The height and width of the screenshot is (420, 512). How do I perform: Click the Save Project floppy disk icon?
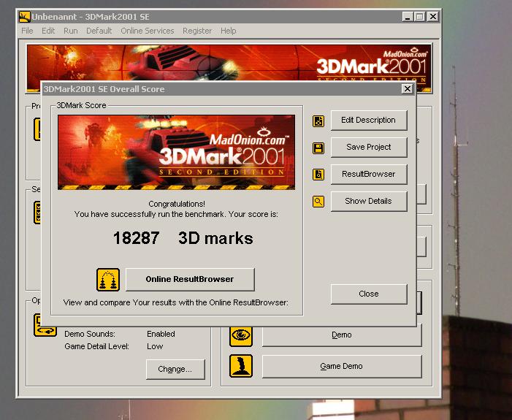pos(318,148)
